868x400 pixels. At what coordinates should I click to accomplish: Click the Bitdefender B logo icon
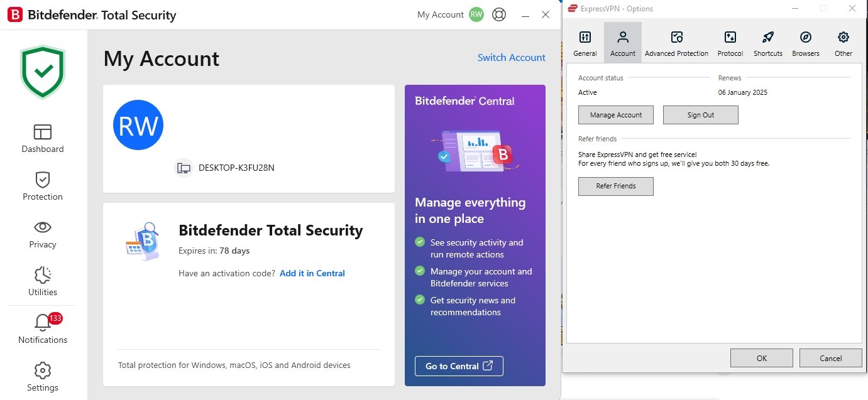pos(15,14)
